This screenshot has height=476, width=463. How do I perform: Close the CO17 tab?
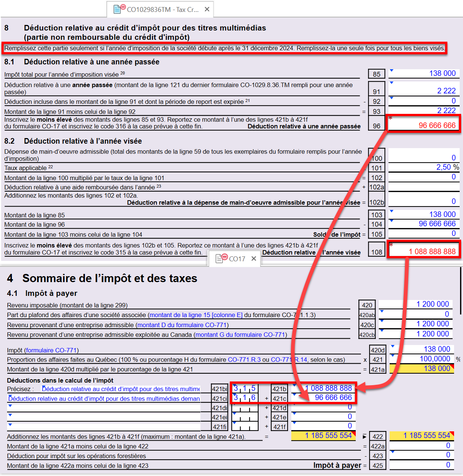(254, 258)
